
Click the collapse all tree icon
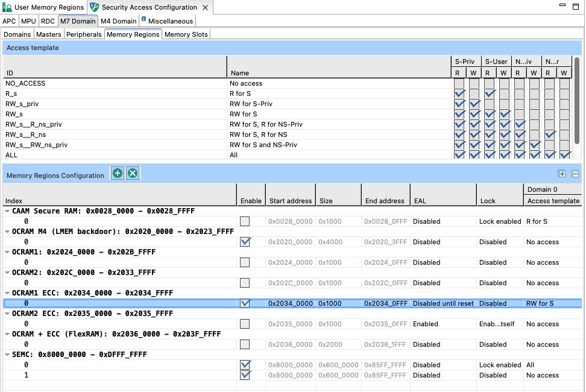pos(575,174)
